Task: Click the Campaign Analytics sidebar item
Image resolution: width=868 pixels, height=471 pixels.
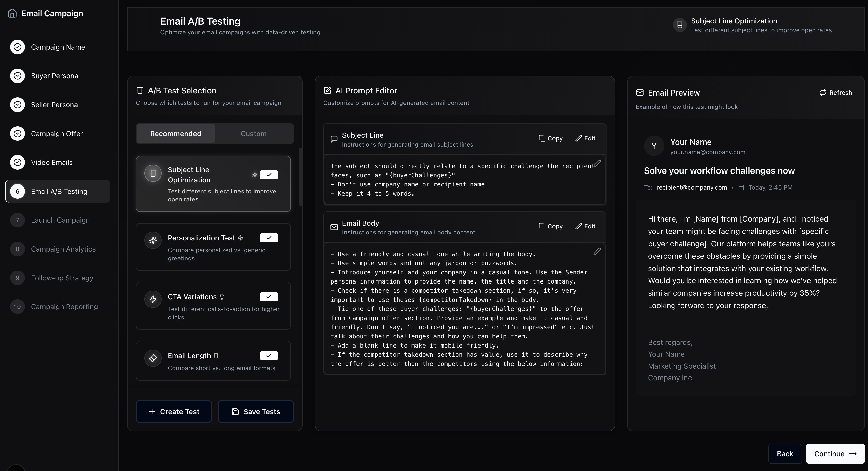Action: tap(58, 249)
